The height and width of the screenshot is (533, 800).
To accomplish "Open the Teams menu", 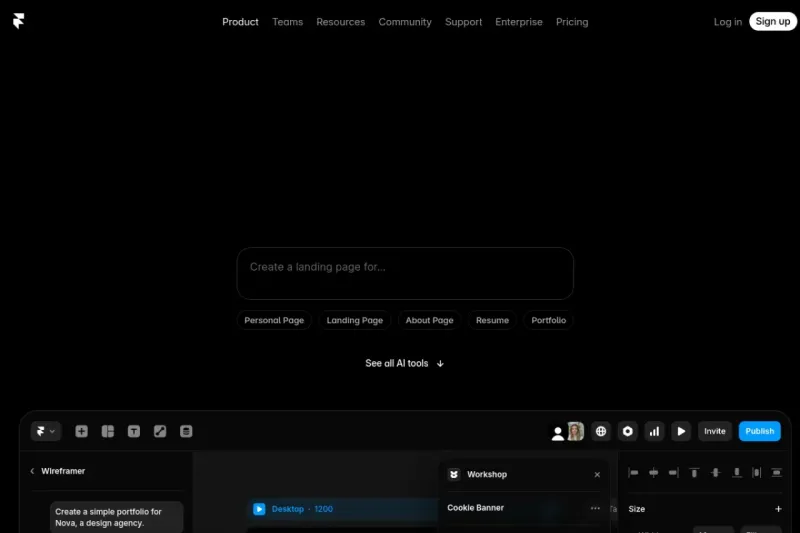I will tap(287, 22).
